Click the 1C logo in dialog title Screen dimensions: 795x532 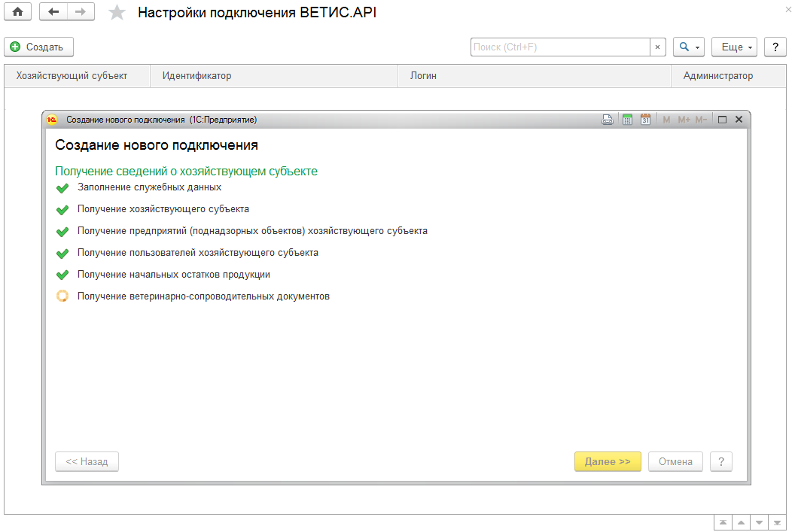click(52, 120)
